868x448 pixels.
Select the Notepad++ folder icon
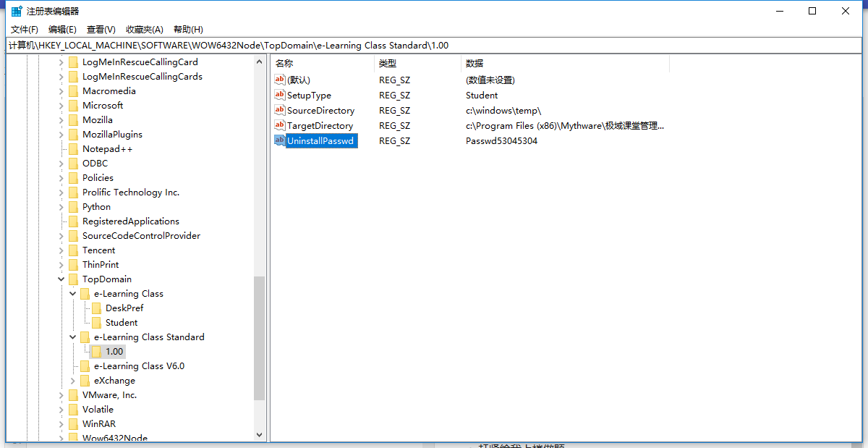73,149
